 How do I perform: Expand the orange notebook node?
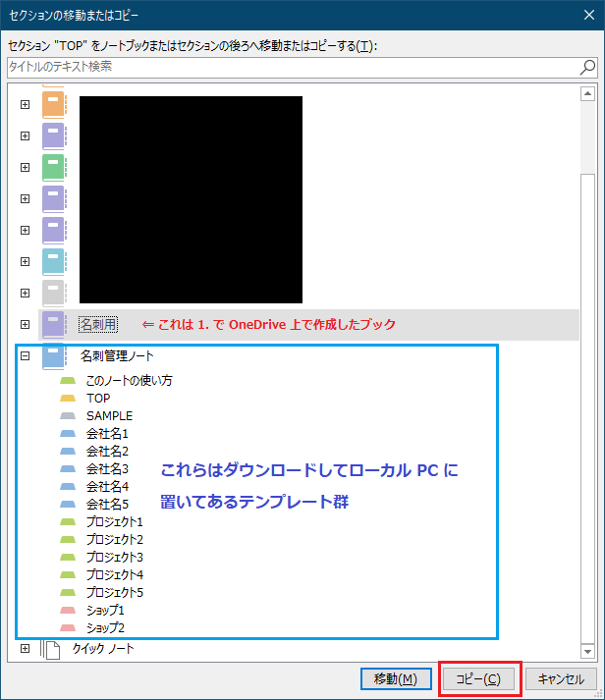pos(25,104)
